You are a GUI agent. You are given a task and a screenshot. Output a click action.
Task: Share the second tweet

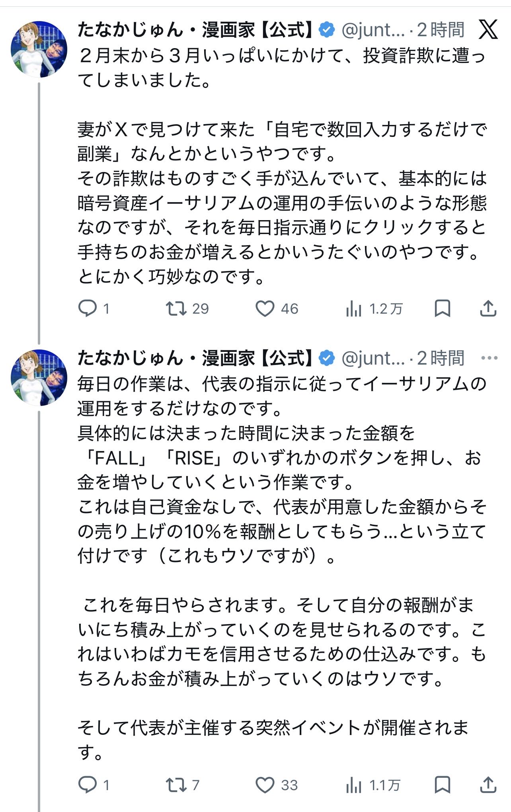pos(488,785)
